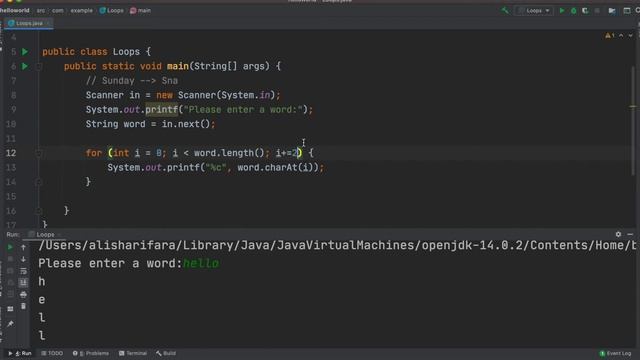Click example in the navigation breadcrumb
This screenshot has width=640, height=360.
82,11
